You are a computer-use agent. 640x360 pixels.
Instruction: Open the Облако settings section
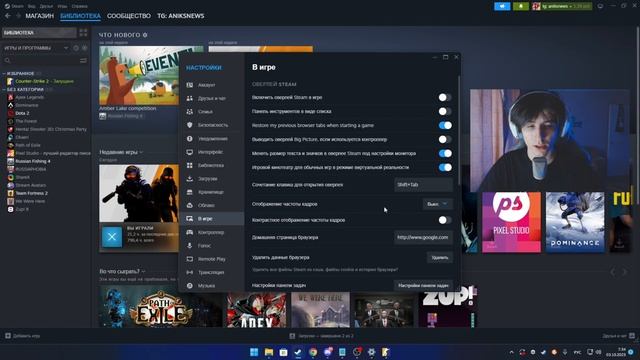pos(211,205)
